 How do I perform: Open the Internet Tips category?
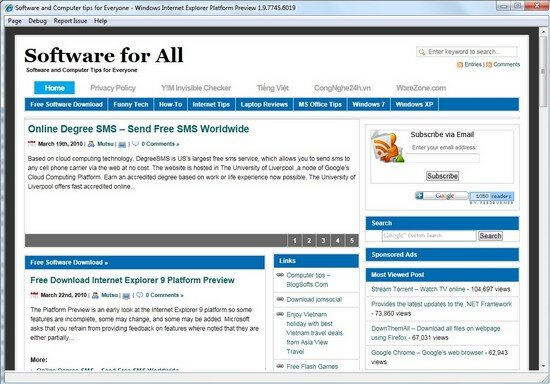click(x=211, y=105)
